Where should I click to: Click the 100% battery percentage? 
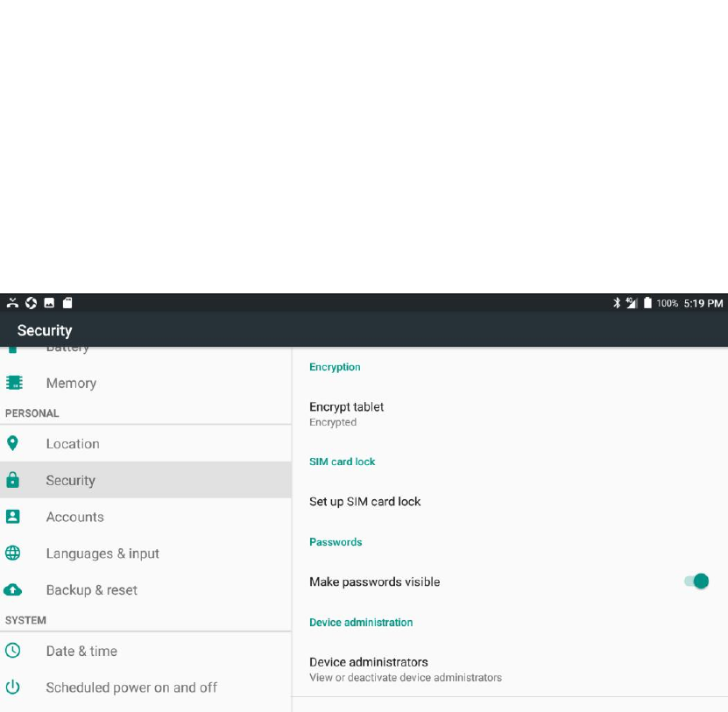(x=668, y=303)
